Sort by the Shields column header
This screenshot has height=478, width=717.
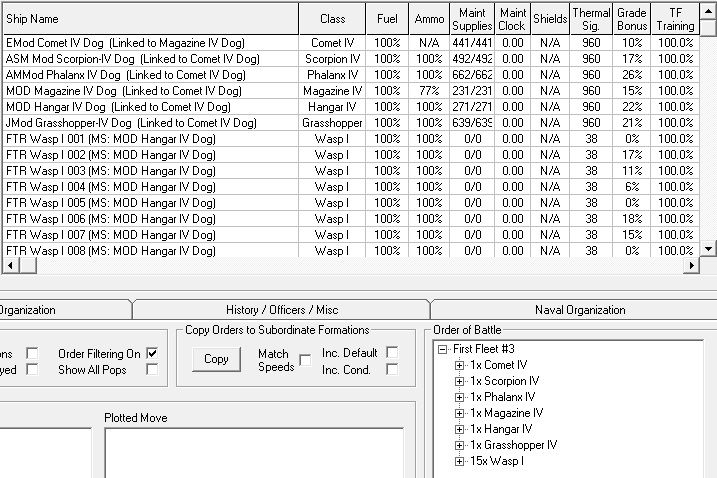pos(550,19)
